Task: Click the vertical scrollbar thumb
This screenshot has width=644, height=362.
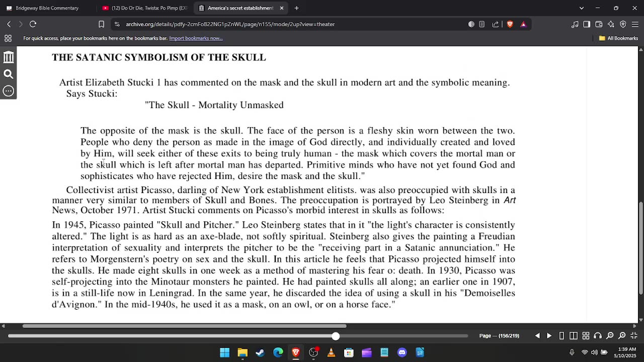Action: point(641,248)
